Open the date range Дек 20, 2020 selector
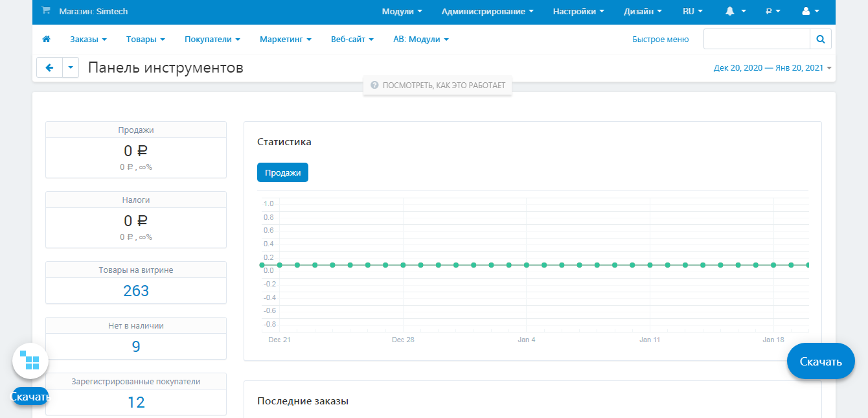 772,67
